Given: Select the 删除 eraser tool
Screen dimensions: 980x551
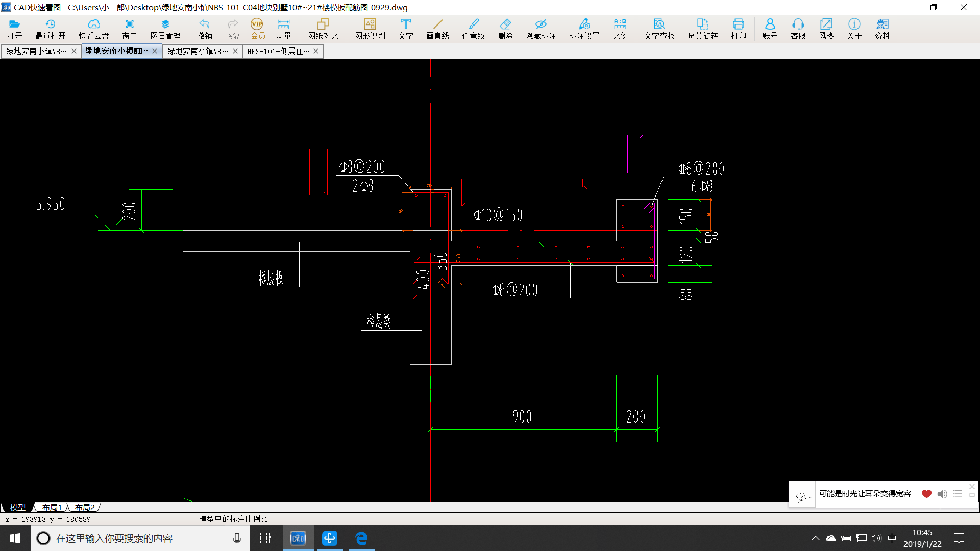Looking at the screenshot, I should click(x=505, y=29).
